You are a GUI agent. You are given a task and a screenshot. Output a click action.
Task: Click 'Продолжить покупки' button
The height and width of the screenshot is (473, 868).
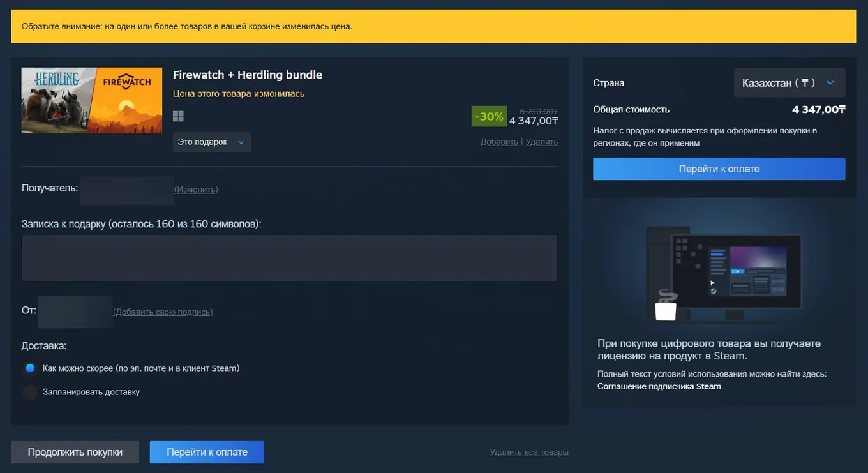click(75, 452)
